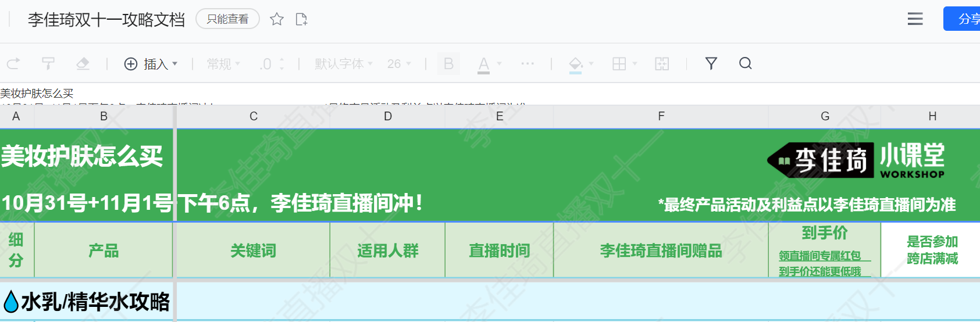Image resolution: width=980 pixels, height=322 pixels.
Task: Toggle bold formatting
Action: 448,64
